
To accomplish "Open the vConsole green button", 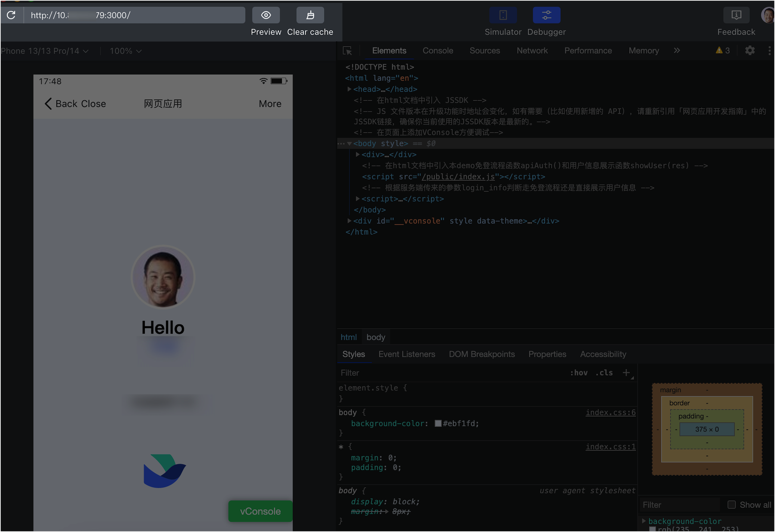I will pyautogui.click(x=260, y=511).
